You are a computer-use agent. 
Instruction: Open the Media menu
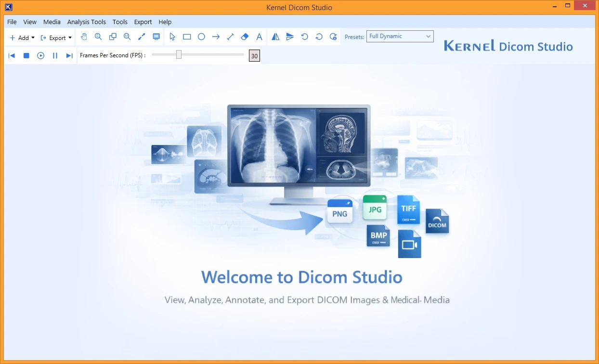(x=52, y=22)
